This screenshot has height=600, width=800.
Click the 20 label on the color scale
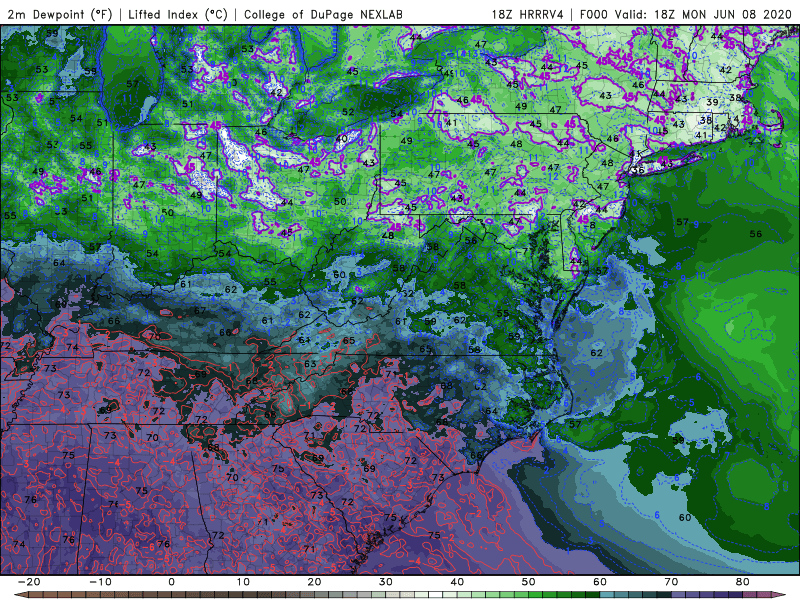tap(314, 582)
